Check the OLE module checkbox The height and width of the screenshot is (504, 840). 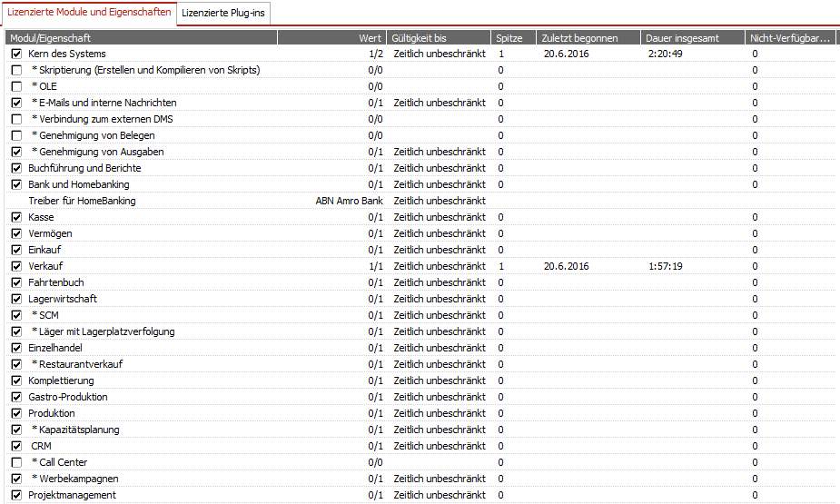click(x=16, y=86)
